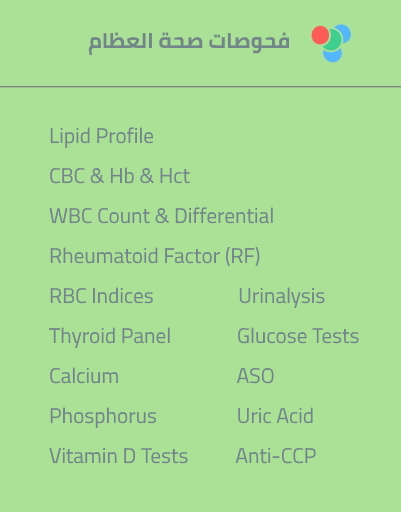Choose WBC Count & Differential
Screen dimensions: 401x512
162,216
